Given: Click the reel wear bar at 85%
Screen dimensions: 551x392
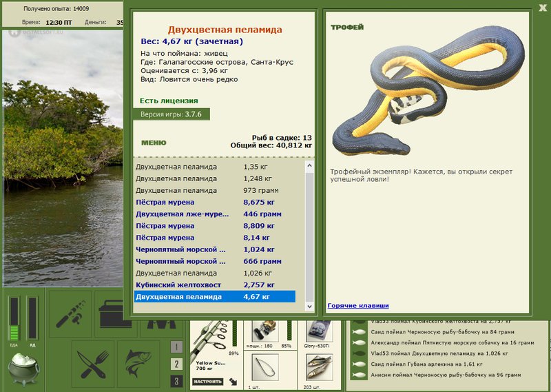Looking at the screenshot, I should [x=289, y=331].
